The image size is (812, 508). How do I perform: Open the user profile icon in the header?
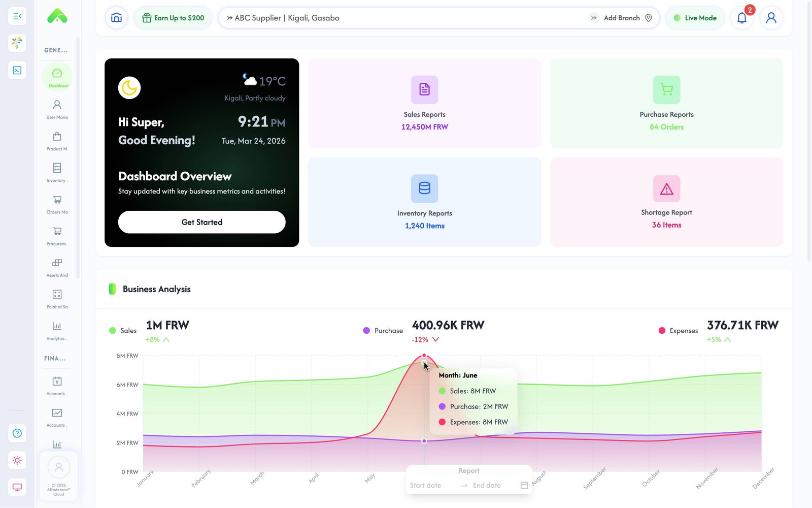(x=771, y=17)
